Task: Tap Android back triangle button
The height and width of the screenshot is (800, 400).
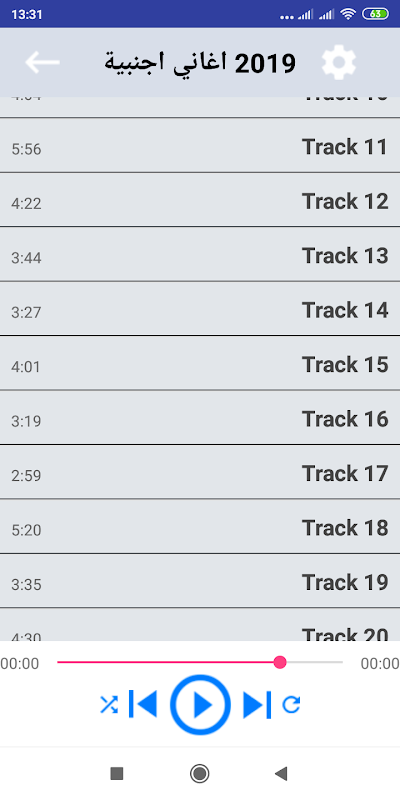Action: 281,773
